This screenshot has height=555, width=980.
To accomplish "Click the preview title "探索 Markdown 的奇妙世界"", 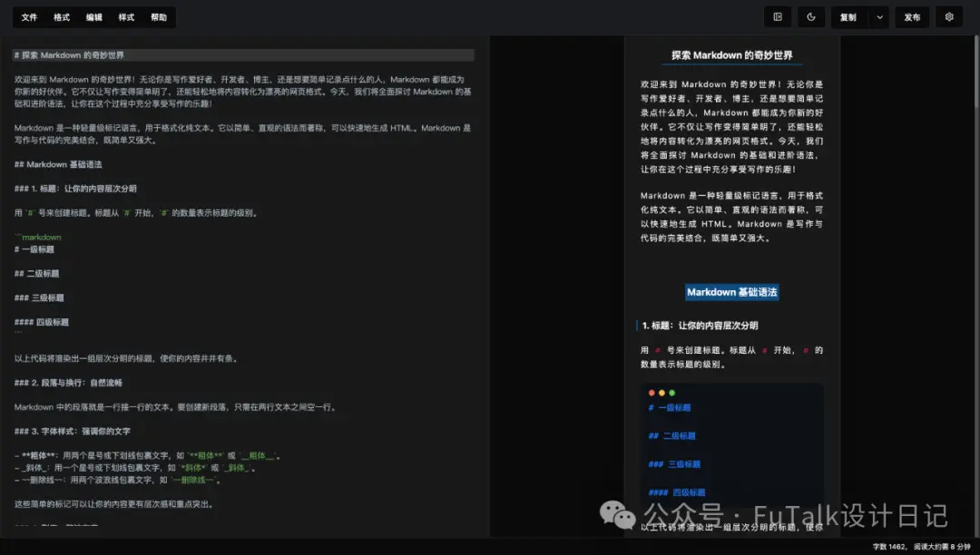I will pyautogui.click(x=732, y=55).
